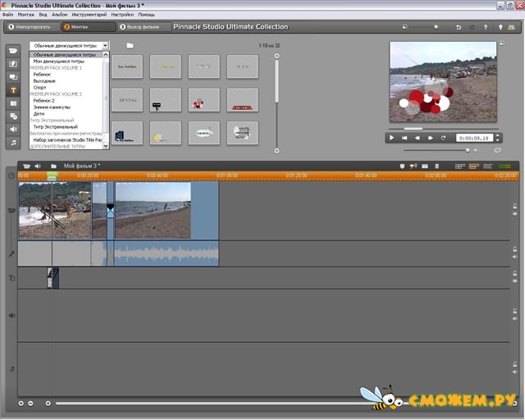Open the photos album tab
The width and height of the screenshot is (525, 420).
(x=13, y=103)
